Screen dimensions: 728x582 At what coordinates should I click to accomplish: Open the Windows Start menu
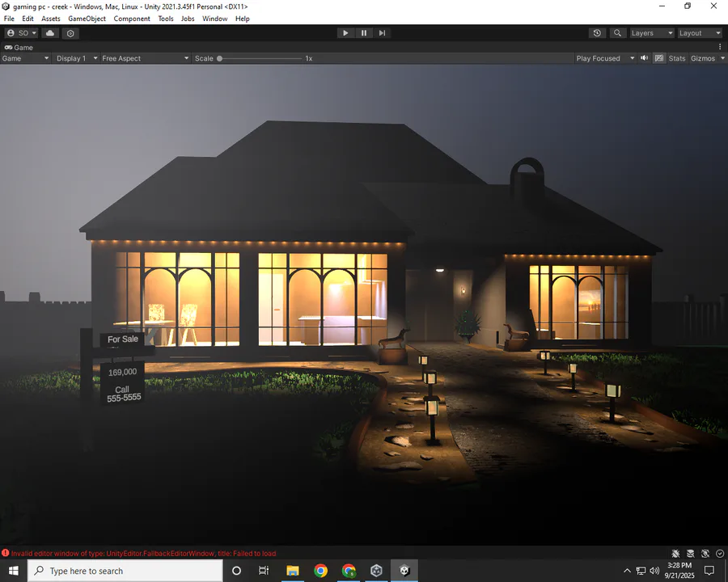point(14,571)
